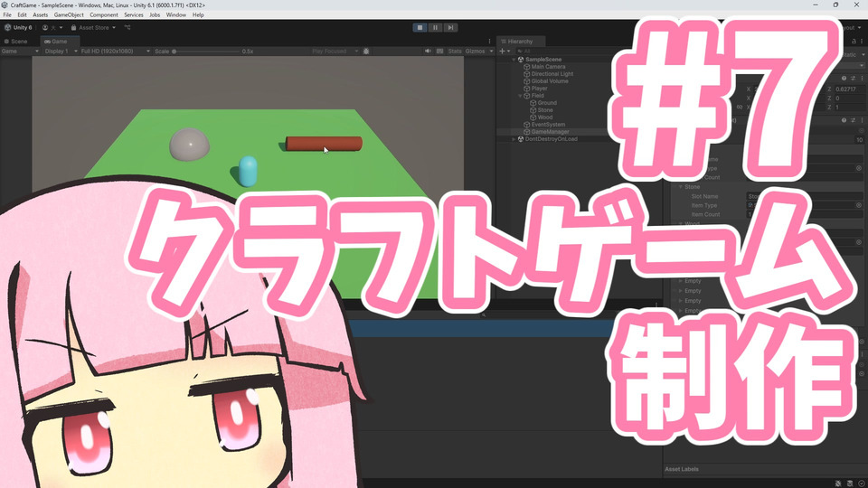Image resolution: width=868 pixels, height=488 pixels.
Task: Focus the Hierarchy search field
Action: click(564, 51)
